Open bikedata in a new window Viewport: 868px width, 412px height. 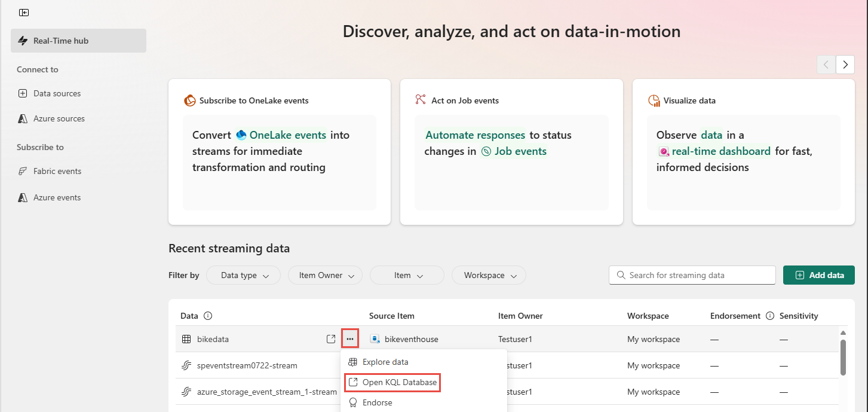tap(331, 338)
